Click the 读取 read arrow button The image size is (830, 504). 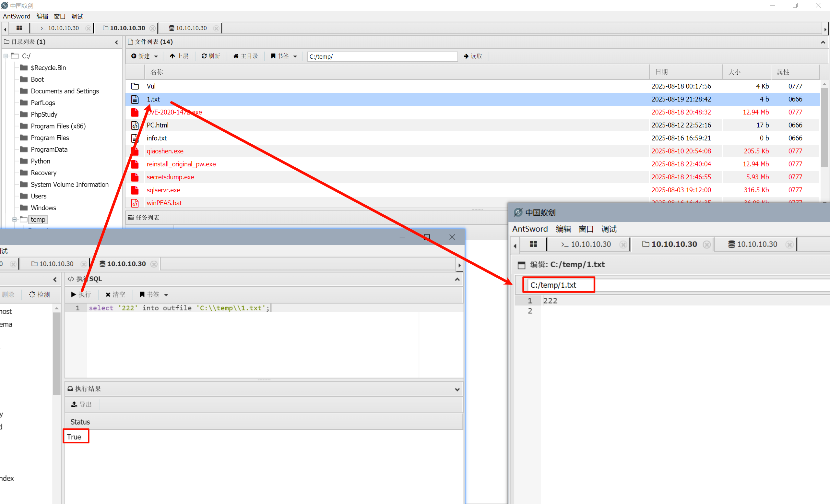(473, 56)
